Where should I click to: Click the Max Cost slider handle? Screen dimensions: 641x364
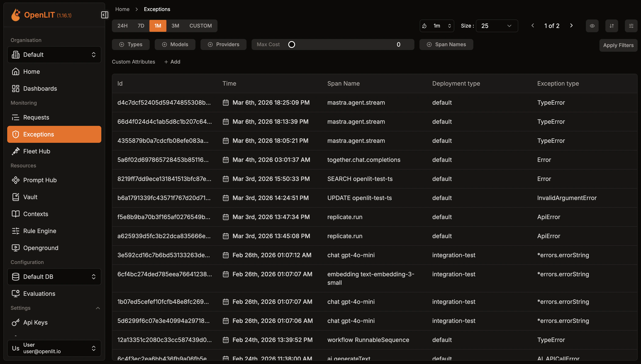coord(291,44)
